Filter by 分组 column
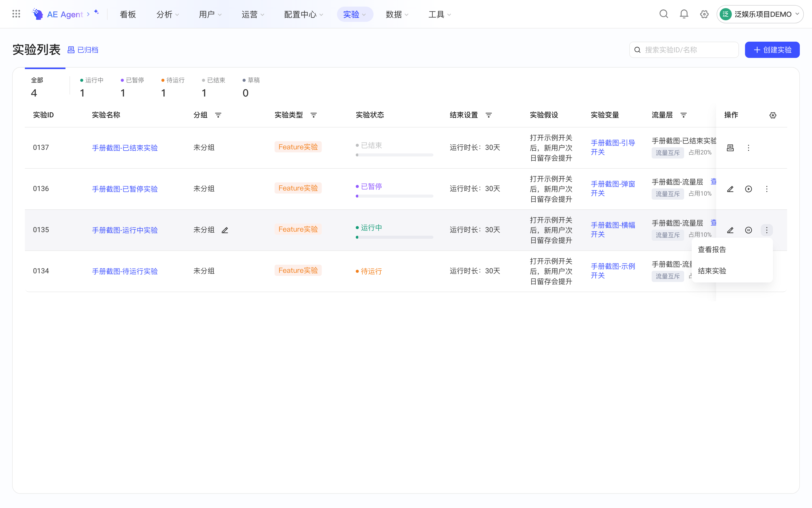 (x=218, y=115)
